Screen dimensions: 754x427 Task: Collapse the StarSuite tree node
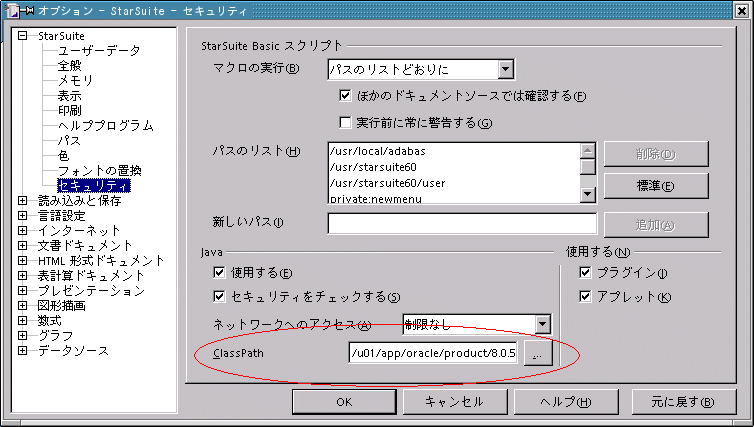[x=23, y=36]
